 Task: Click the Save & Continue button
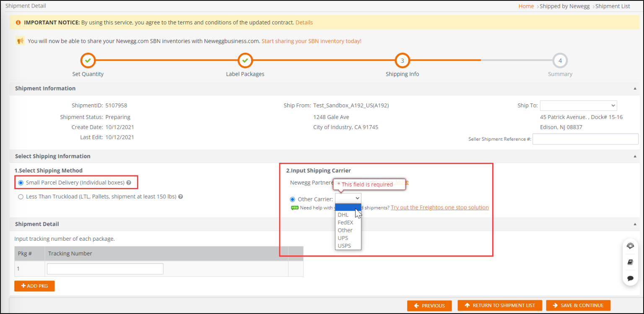[578, 305]
